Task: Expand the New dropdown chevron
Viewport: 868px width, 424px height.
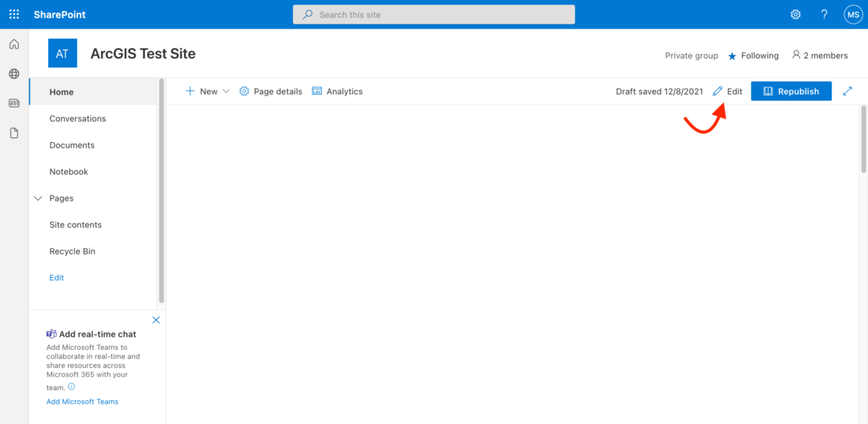Action: pyautogui.click(x=226, y=92)
